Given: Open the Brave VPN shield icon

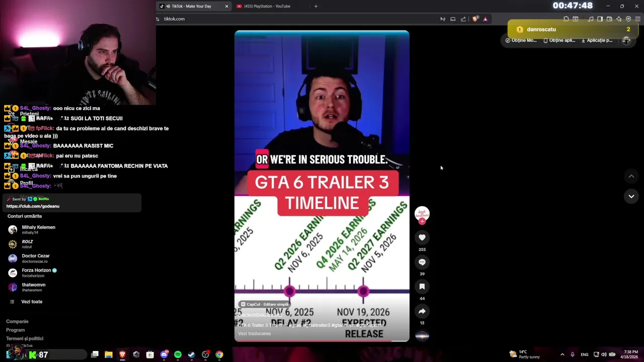Looking at the screenshot, I should [628, 19].
